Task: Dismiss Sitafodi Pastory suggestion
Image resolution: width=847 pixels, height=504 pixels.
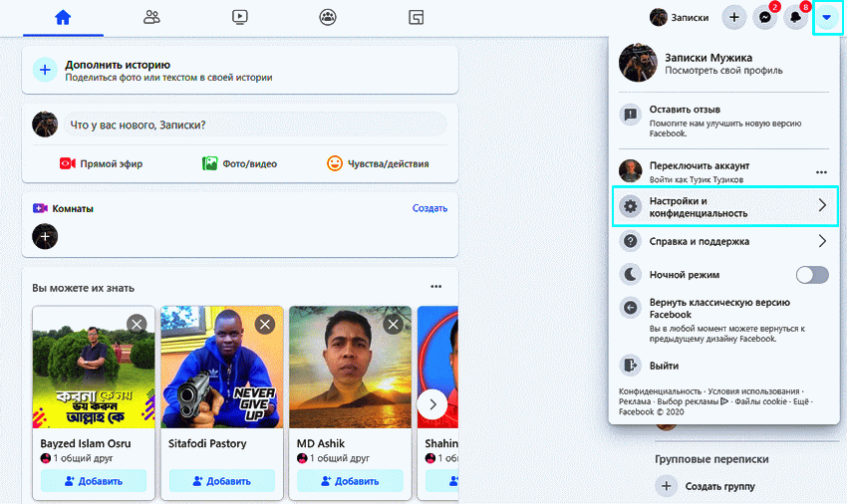Action: pos(265,324)
